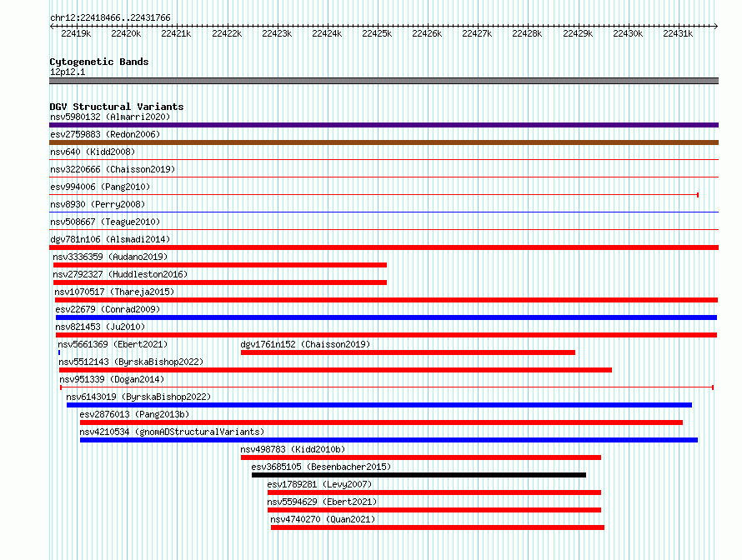This screenshot has width=742, height=560.
Task: Select the blue nsv4210534 variant bar
Action: pyautogui.click(x=389, y=440)
